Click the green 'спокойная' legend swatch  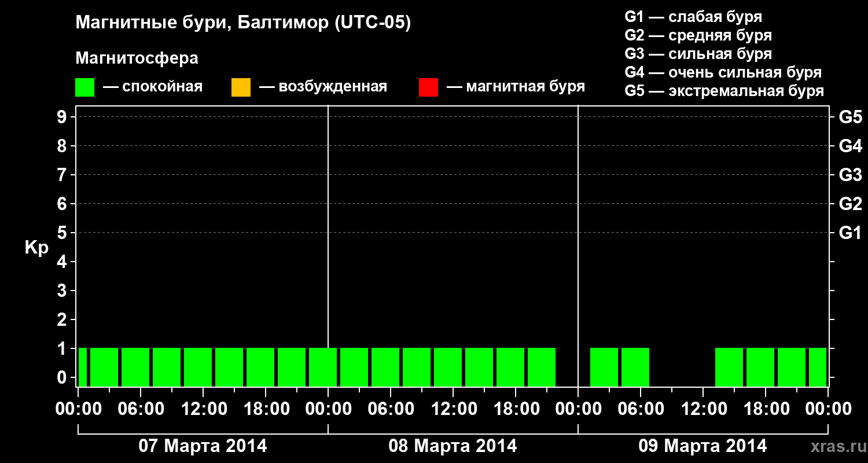(84, 87)
